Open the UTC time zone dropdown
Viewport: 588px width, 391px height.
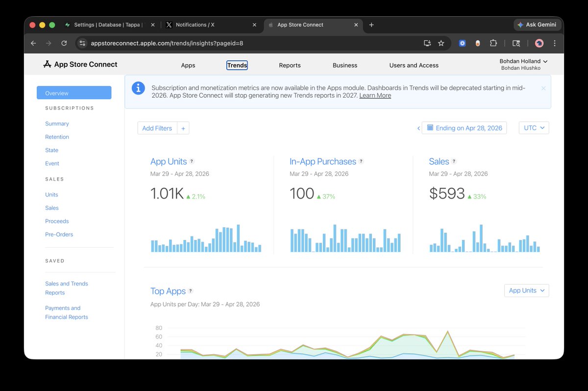coord(534,128)
